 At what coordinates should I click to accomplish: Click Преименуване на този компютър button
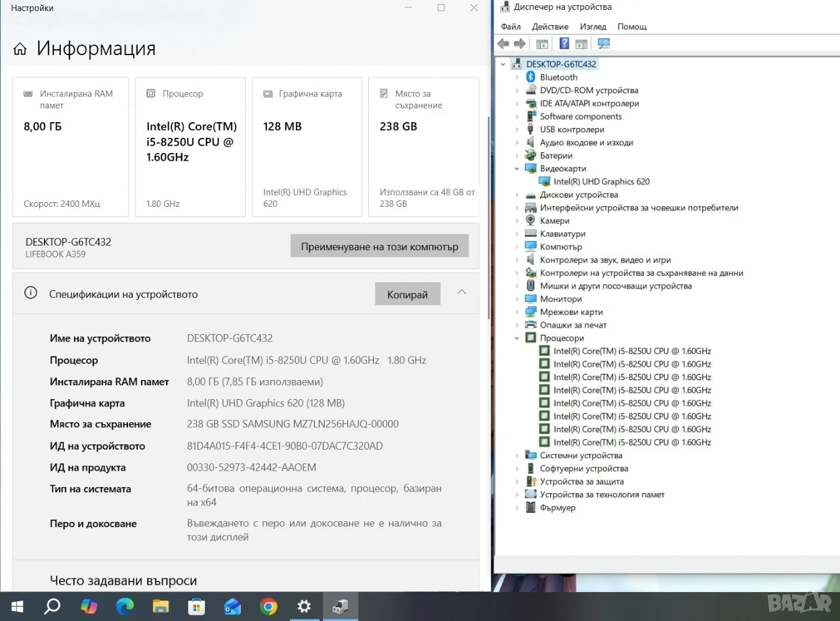[x=379, y=246]
